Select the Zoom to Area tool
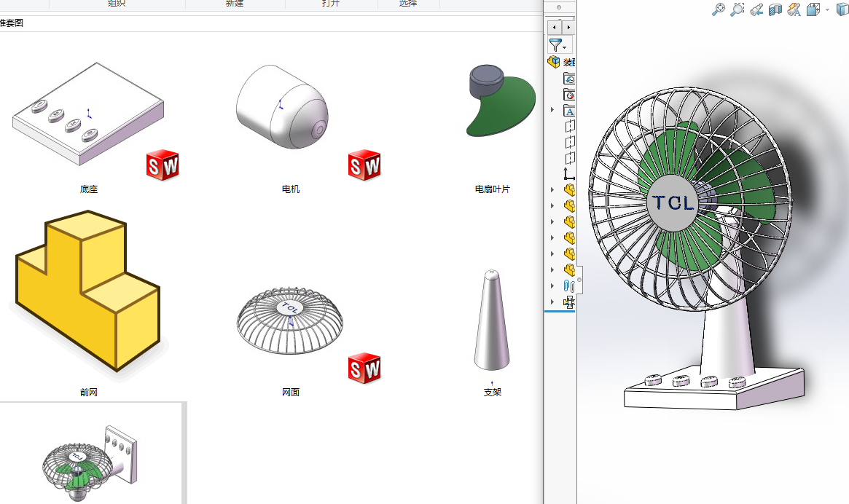This screenshot has height=504, width=849. 738,9
